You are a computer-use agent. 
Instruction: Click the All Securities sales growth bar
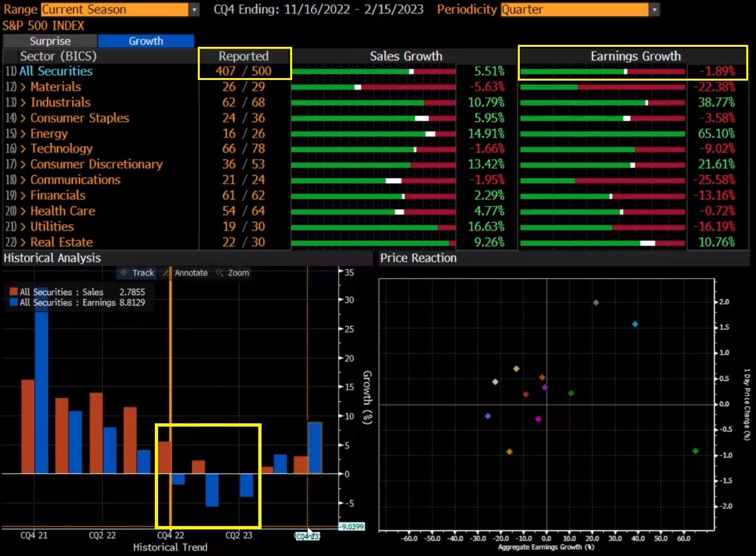[x=373, y=72]
